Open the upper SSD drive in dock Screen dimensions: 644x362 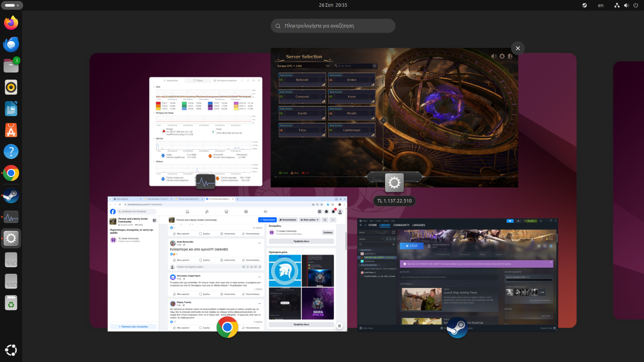(11, 260)
